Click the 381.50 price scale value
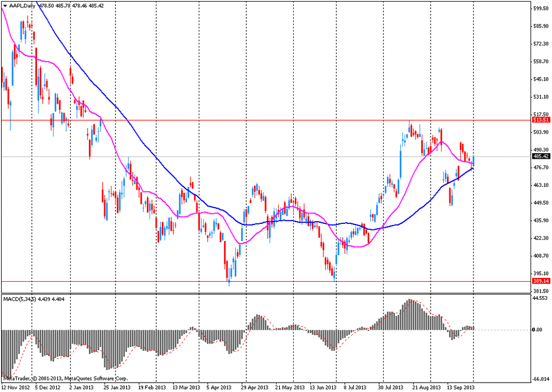Image resolution: width=552 pixels, height=392 pixels. coord(542,291)
